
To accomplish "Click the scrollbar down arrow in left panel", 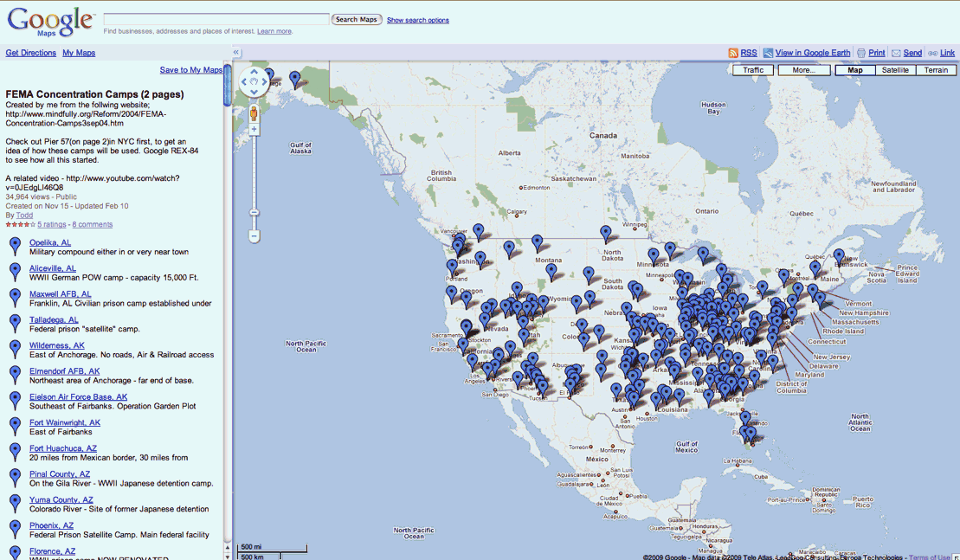I will (227, 556).
